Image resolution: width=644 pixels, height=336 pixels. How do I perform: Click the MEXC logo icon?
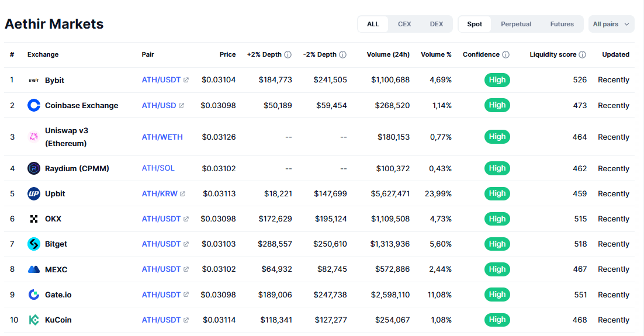click(x=34, y=269)
